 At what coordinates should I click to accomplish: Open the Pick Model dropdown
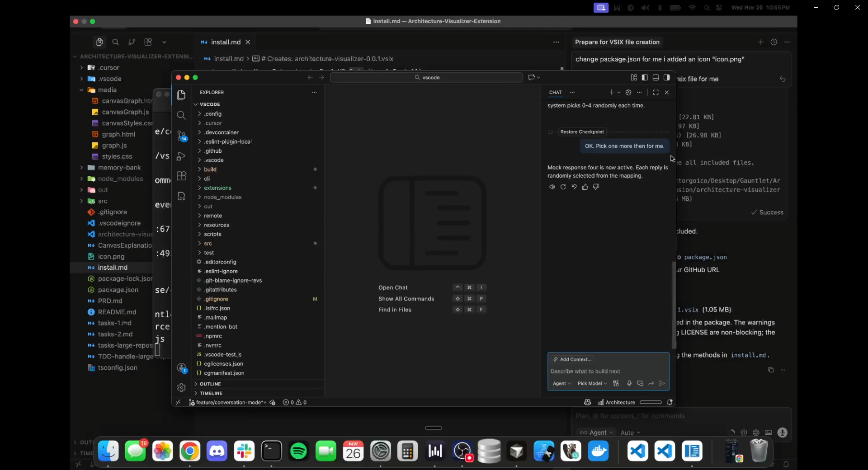(x=591, y=383)
